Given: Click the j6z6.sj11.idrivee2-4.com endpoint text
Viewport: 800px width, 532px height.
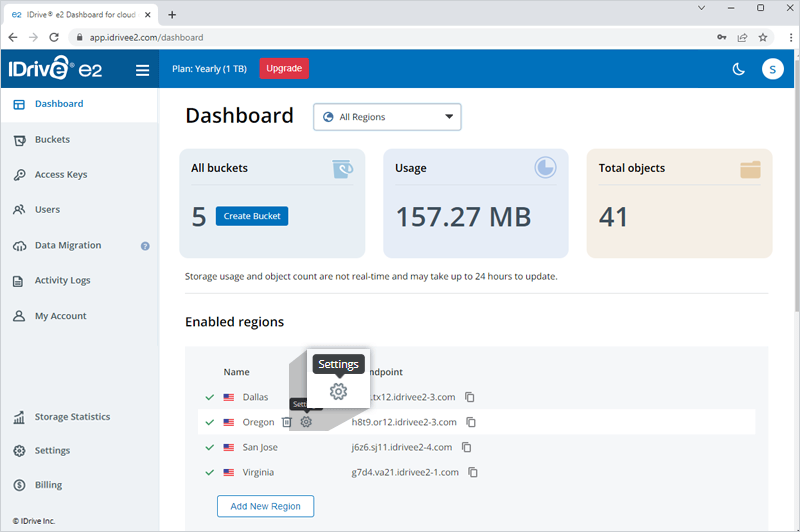Looking at the screenshot, I should click(x=402, y=447).
